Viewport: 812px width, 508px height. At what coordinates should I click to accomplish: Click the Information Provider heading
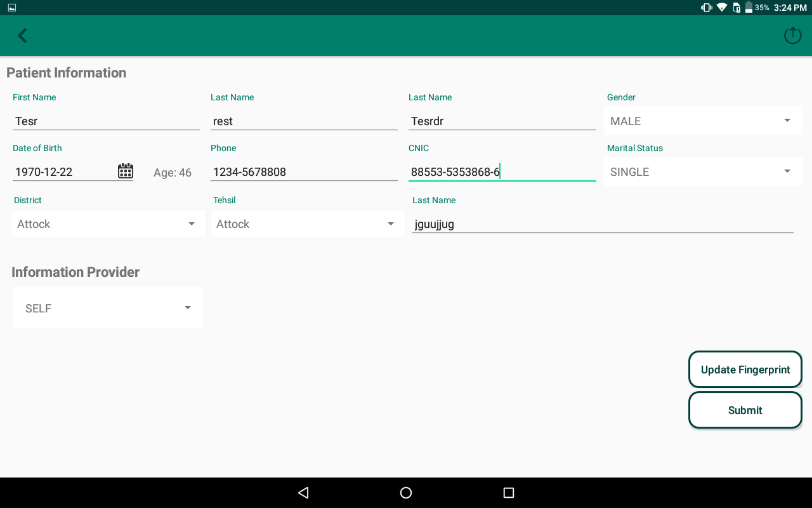[75, 272]
